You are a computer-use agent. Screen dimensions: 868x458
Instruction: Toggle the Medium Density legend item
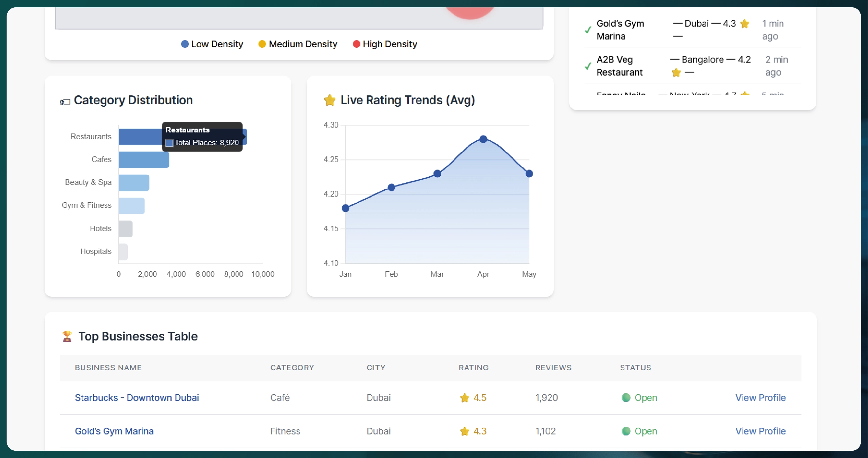298,44
